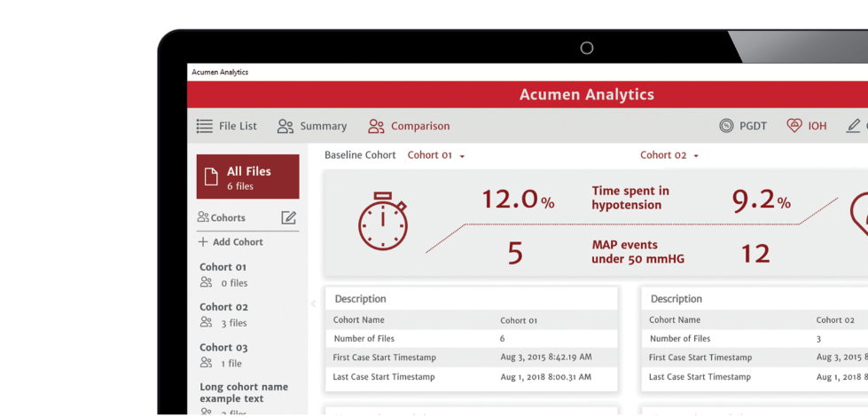868x417 pixels.
Task: Click the File List hamburger icon
Action: [205, 126]
